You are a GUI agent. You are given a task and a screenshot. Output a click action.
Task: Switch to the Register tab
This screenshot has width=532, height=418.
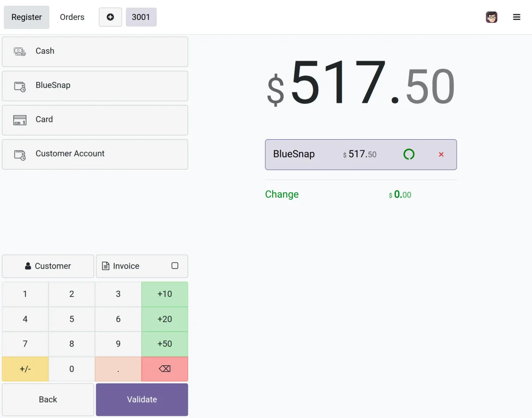[x=27, y=17]
